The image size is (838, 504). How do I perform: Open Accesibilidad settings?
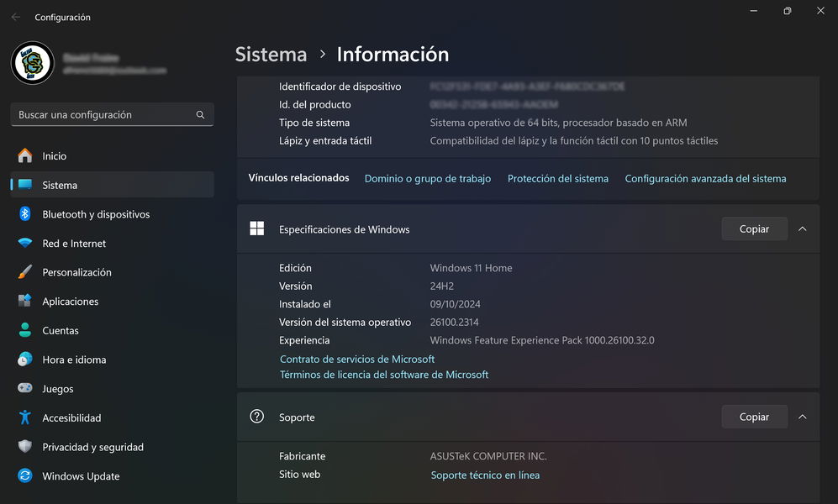point(113,417)
